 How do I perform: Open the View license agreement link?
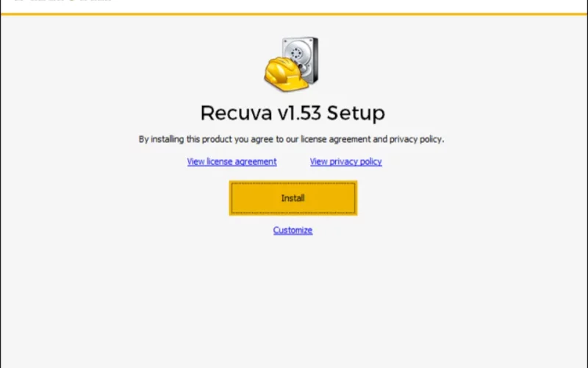pos(232,161)
